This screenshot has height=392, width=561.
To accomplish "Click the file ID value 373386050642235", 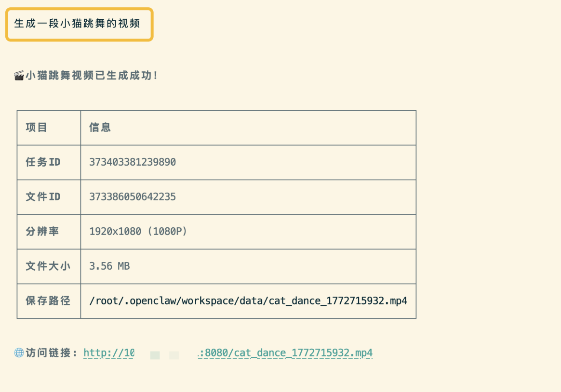I will coord(133,197).
